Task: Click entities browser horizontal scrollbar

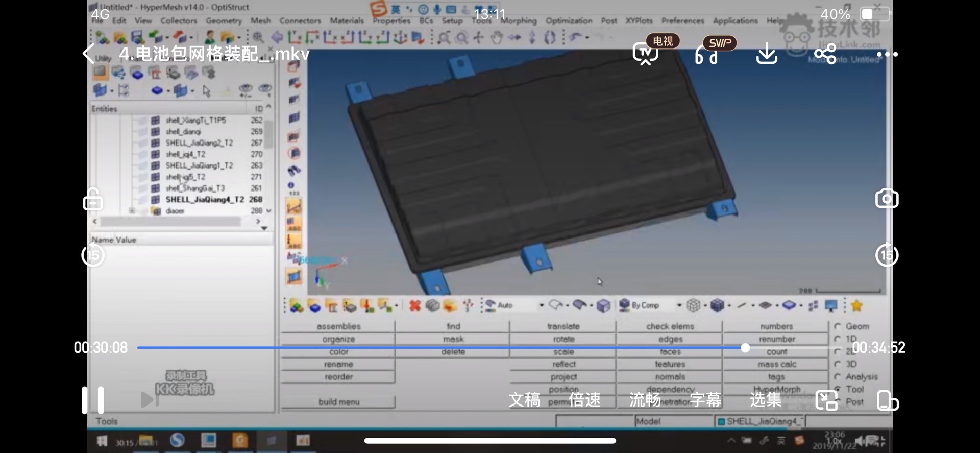Action: (x=170, y=222)
